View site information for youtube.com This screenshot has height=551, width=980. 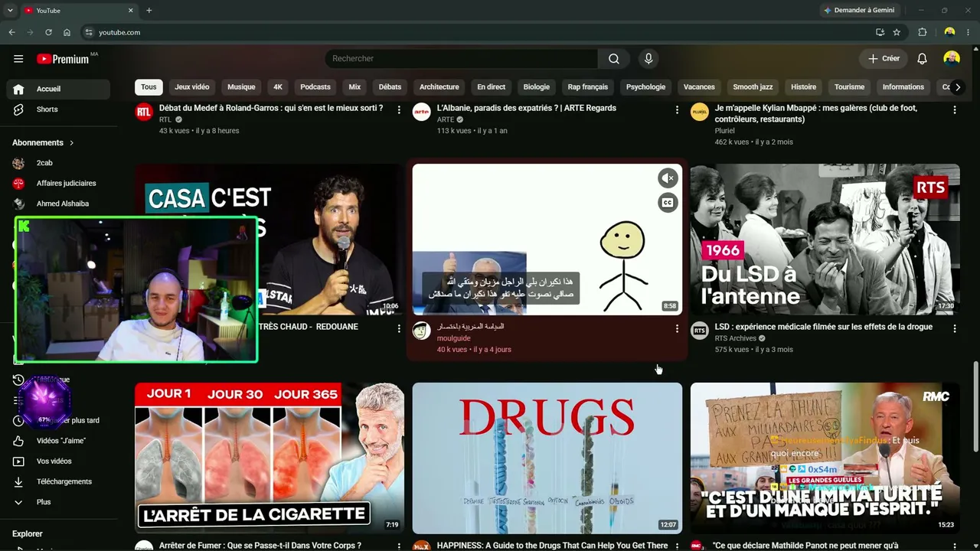(x=89, y=32)
